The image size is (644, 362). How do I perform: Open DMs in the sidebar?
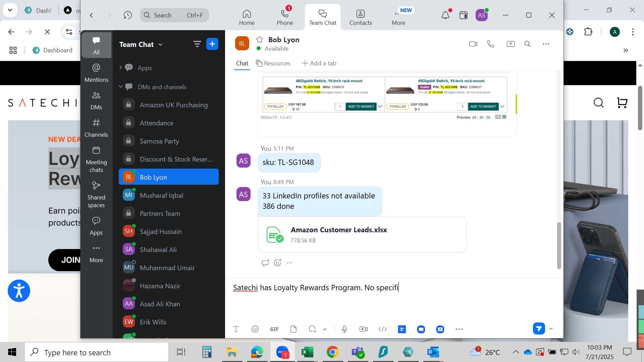[96, 100]
